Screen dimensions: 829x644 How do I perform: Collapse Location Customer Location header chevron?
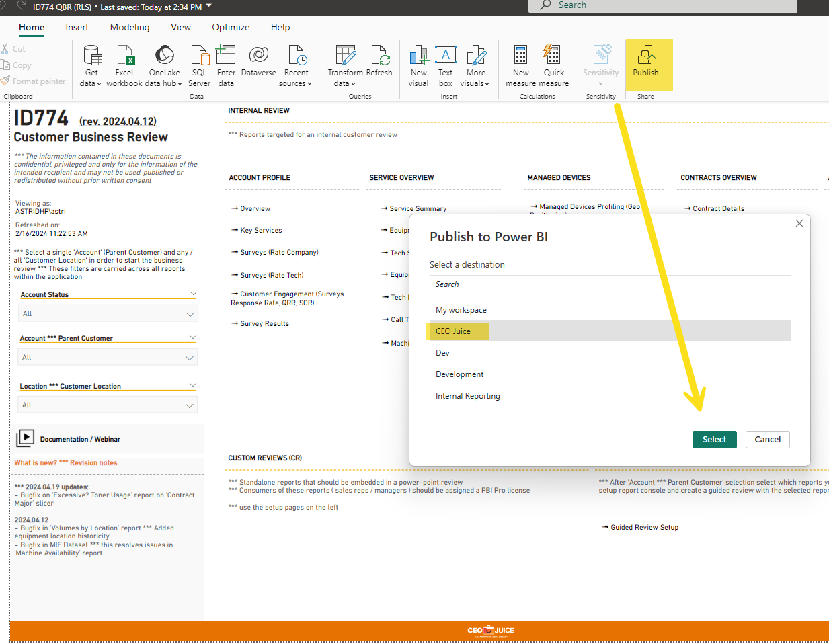[193, 385]
